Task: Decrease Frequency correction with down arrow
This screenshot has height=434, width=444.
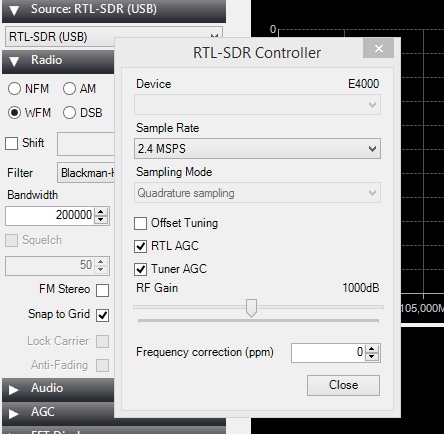Action: coord(372,357)
